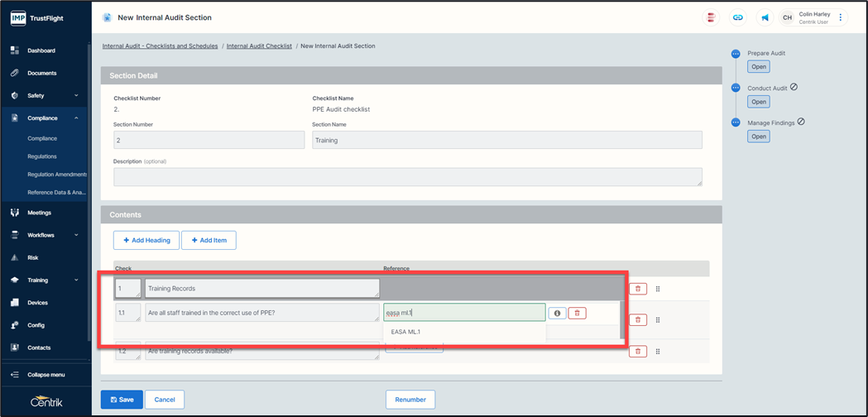Grab drag handle of Training Records row
Image resolution: width=868 pixels, height=417 pixels.
coord(658,289)
